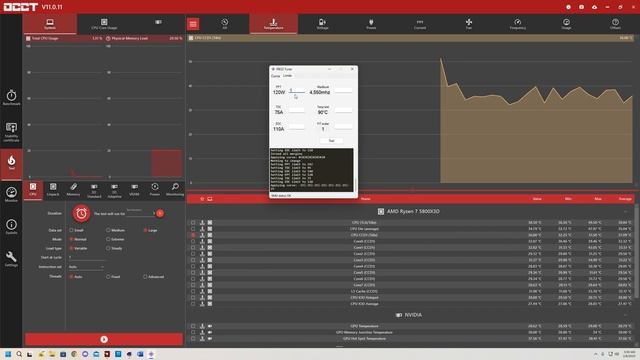
Task: Select the Memory test type
Action: [x=73, y=190]
